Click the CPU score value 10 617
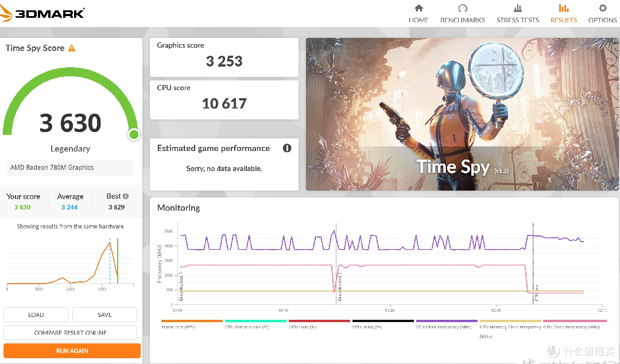 [x=224, y=104]
